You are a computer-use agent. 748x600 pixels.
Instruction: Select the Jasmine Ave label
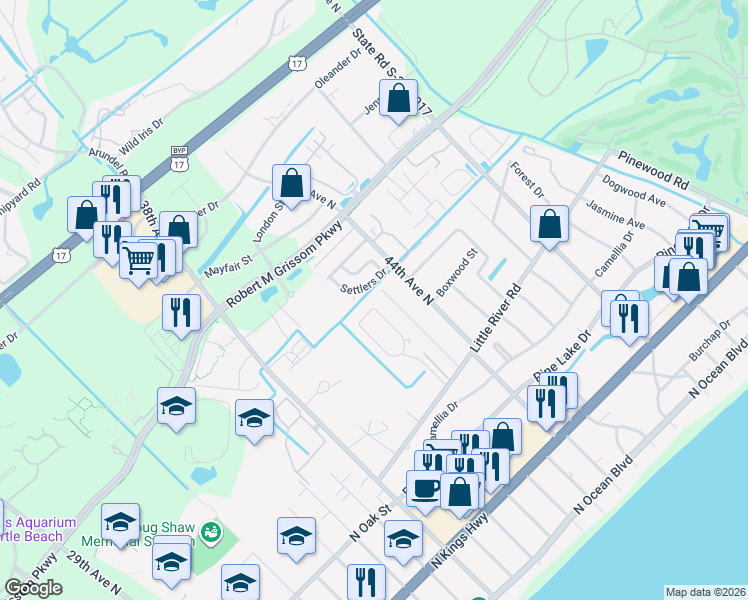pos(615,214)
